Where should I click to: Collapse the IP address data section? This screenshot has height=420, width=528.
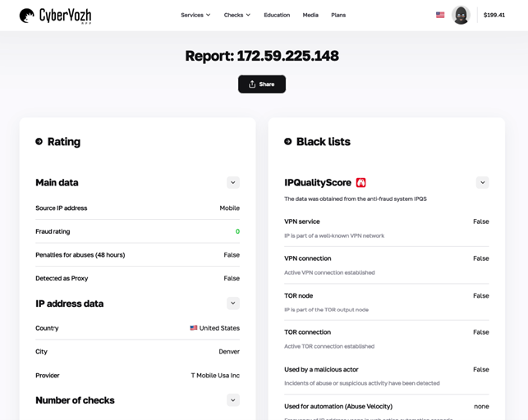[x=233, y=304]
